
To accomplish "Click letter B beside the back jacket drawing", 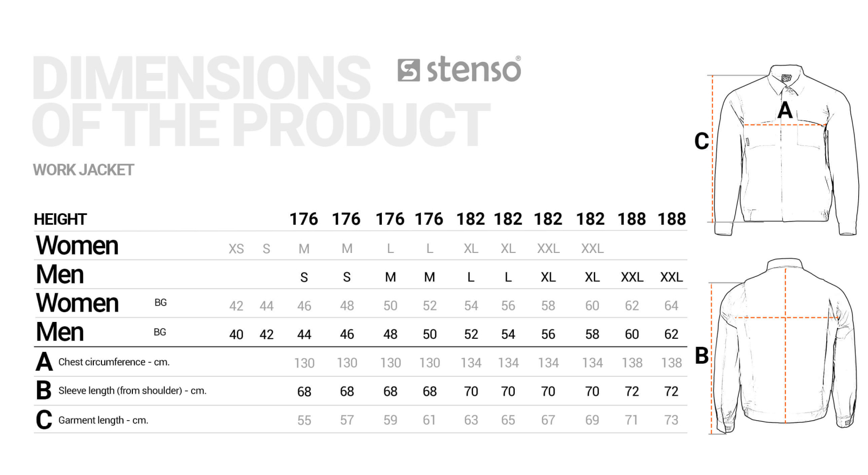I will coord(701,356).
